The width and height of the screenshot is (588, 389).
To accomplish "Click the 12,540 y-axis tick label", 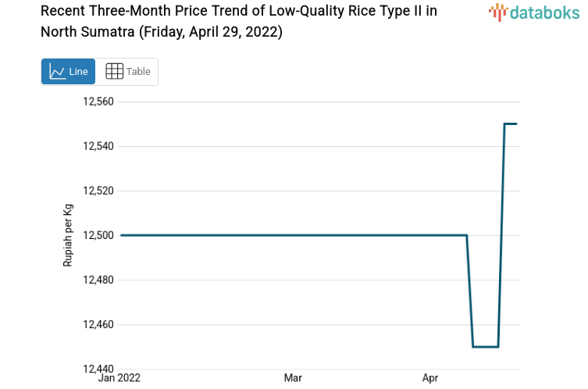I will click(x=99, y=146).
